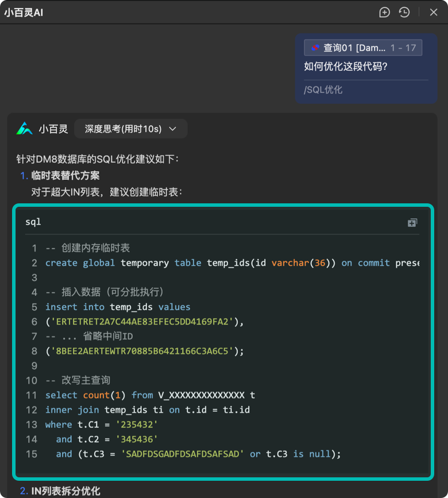Viewport: 448px width, 498px height.
Task: Click the sql language label of code block
Action: pyautogui.click(x=33, y=222)
